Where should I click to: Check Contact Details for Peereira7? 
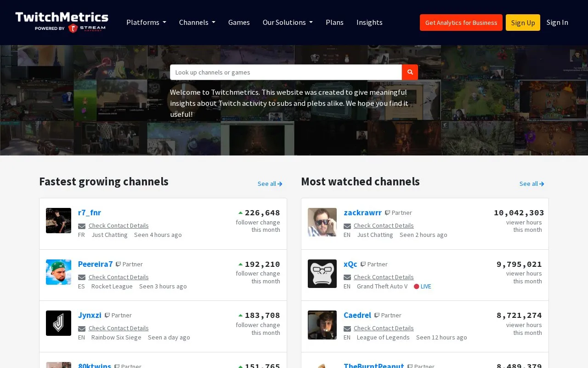[119, 277]
